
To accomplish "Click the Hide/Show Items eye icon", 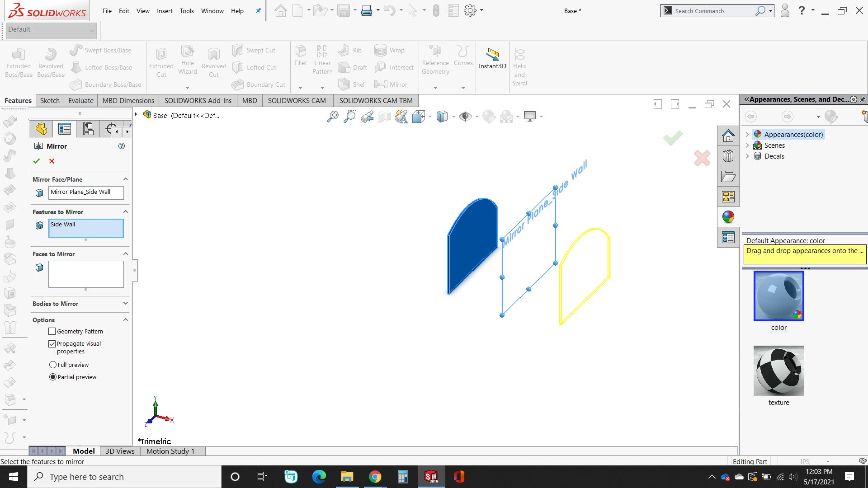I will 465,117.
